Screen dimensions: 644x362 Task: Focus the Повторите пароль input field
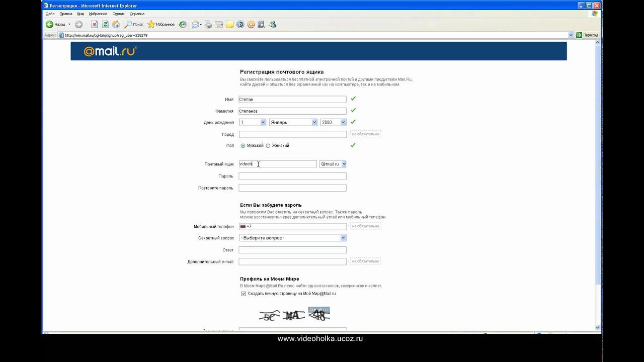pyautogui.click(x=293, y=188)
